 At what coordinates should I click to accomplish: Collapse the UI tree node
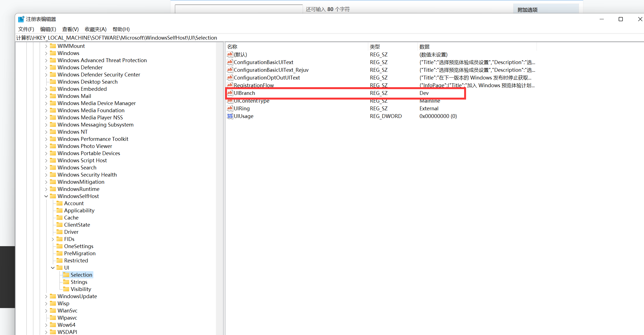[x=53, y=268]
